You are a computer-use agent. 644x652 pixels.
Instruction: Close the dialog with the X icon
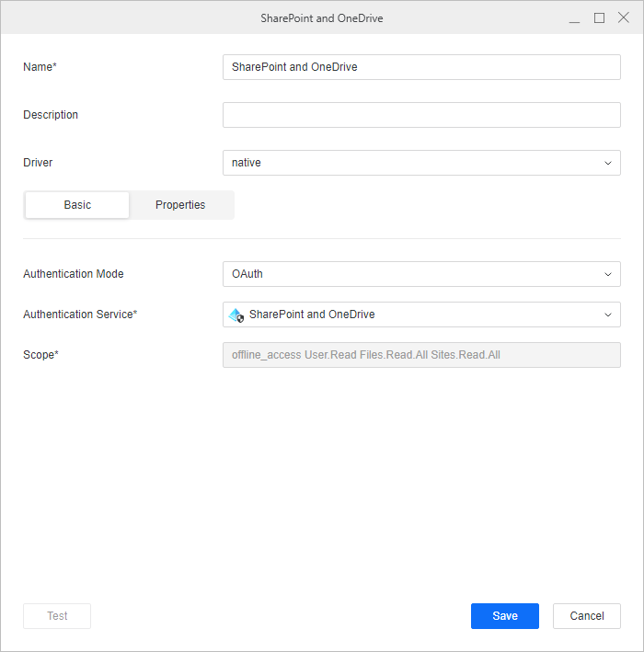click(624, 17)
